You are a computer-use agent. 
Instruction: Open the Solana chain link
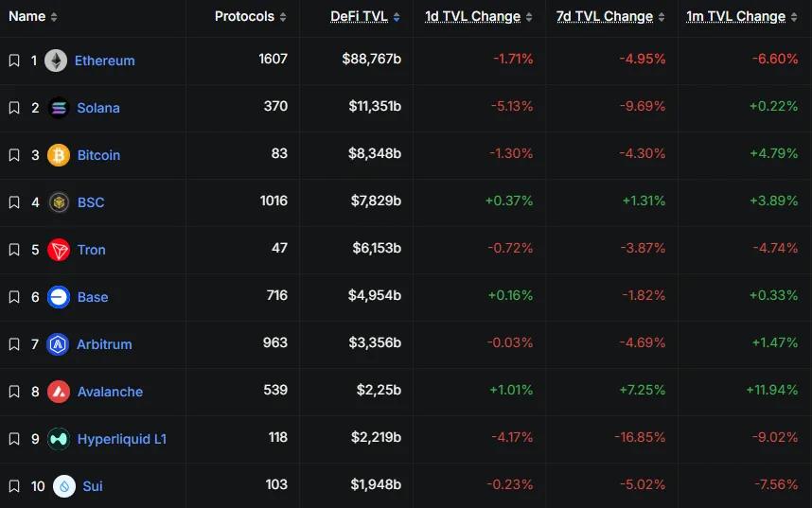pyautogui.click(x=98, y=108)
